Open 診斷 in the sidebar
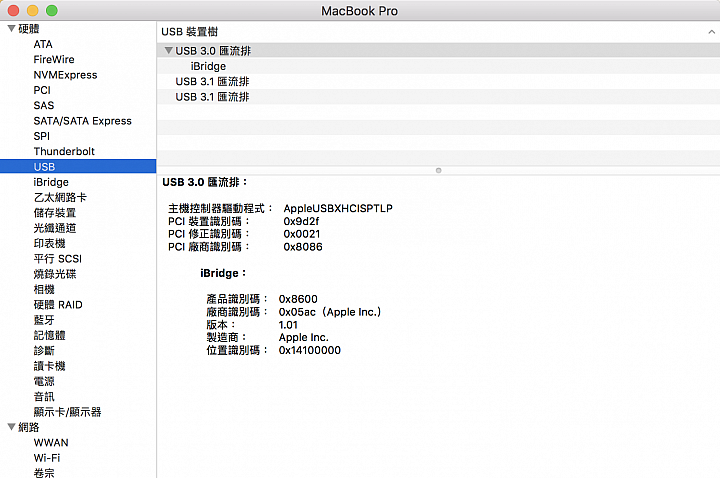 pyautogui.click(x=44, y=351)
